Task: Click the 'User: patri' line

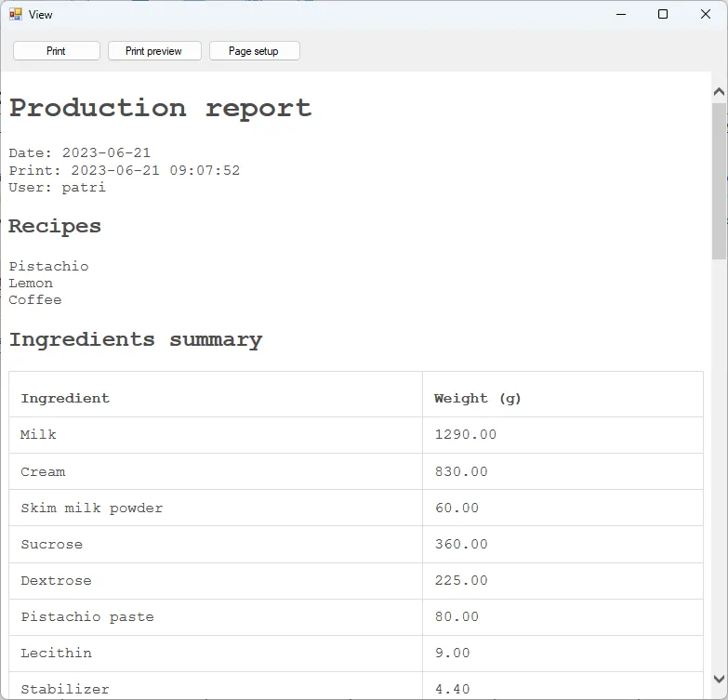Action: pos(57,188)
